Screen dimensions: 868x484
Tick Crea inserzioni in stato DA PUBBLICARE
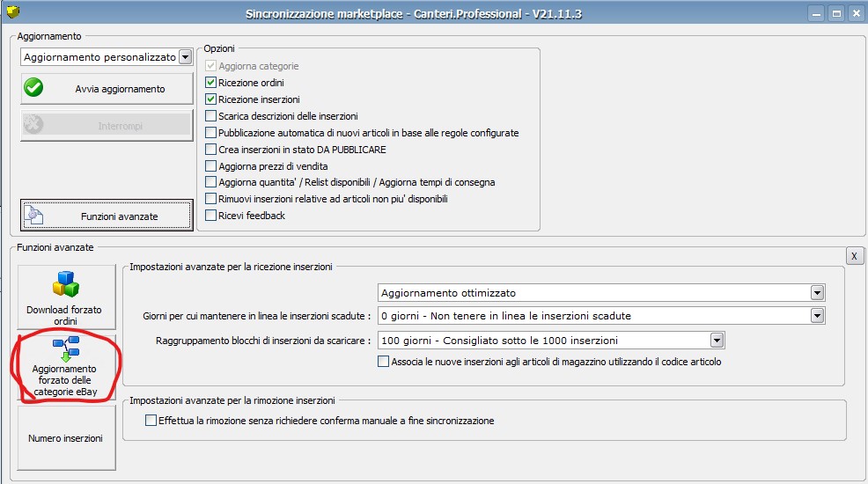click(x=210, y=149)
